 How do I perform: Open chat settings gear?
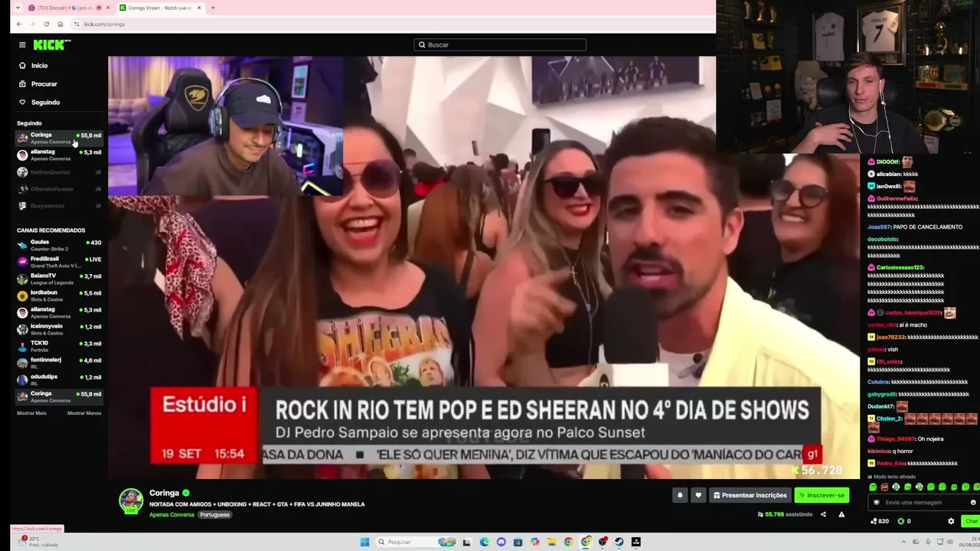[x=951, y=521]
